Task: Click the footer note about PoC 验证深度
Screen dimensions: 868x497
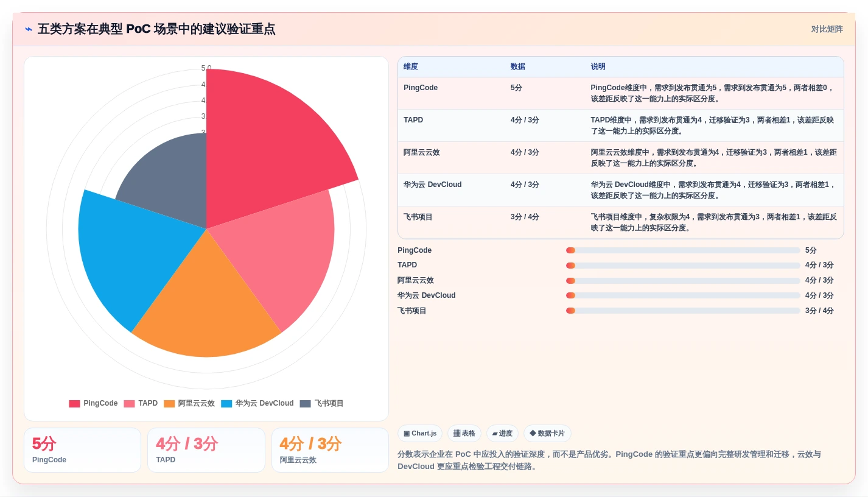Action: [x=610, y=460]
